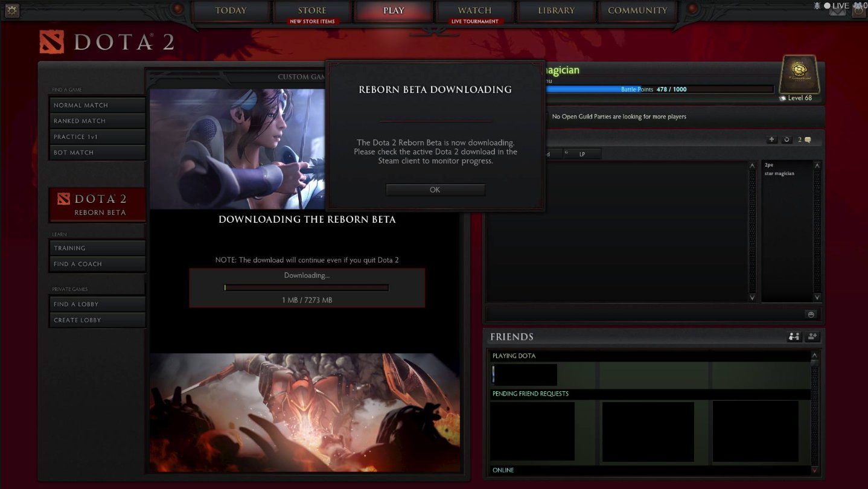
Task: Select the LP chat channel tab
Action: point(582,154)
